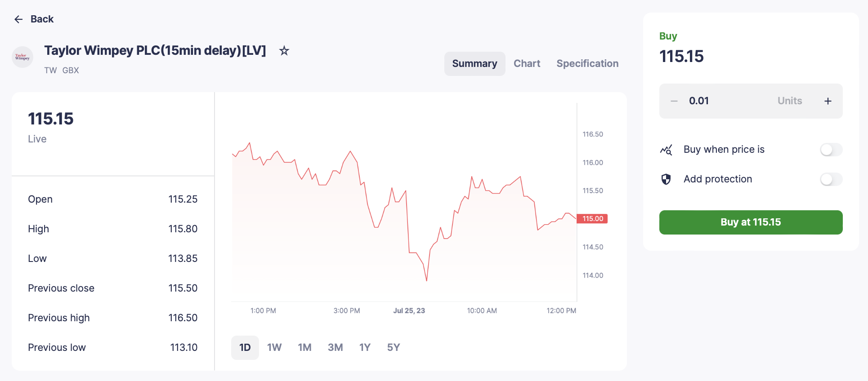Decrease units with minus icon
This screenshot has width=868, height=381.
pos(674,101)
